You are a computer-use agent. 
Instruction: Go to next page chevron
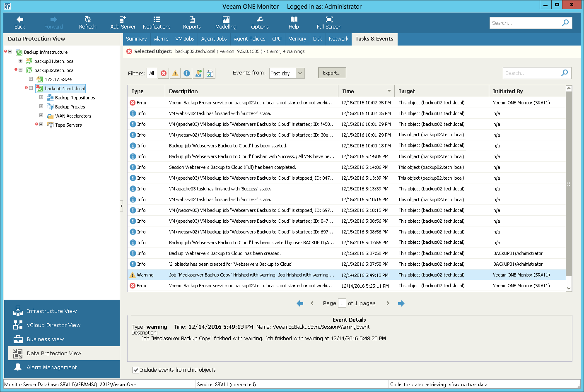pyautogui.click(x=388, y=303)
